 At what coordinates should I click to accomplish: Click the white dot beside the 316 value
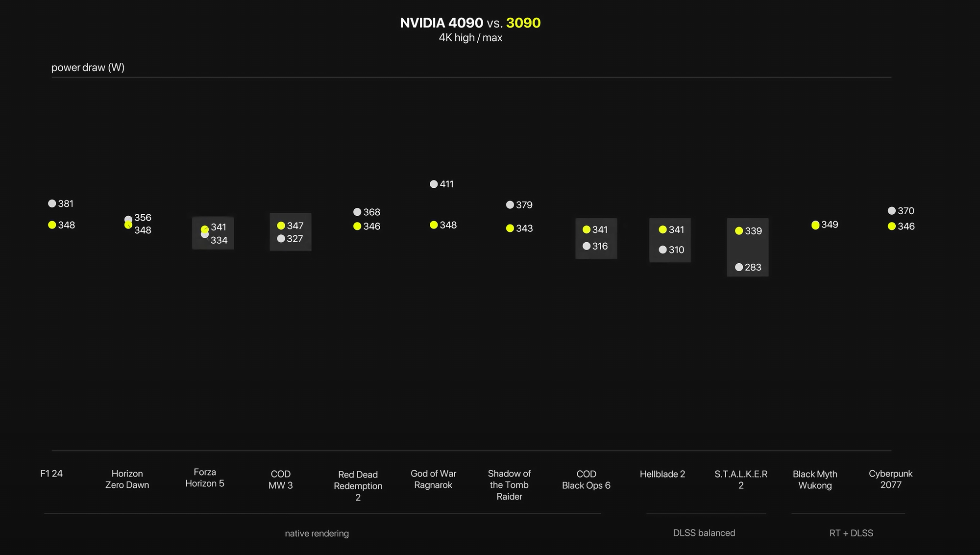pos(587,246)
